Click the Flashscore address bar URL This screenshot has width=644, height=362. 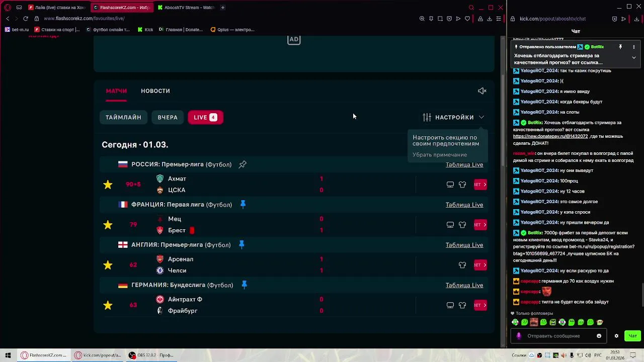(x=84, y=19)
